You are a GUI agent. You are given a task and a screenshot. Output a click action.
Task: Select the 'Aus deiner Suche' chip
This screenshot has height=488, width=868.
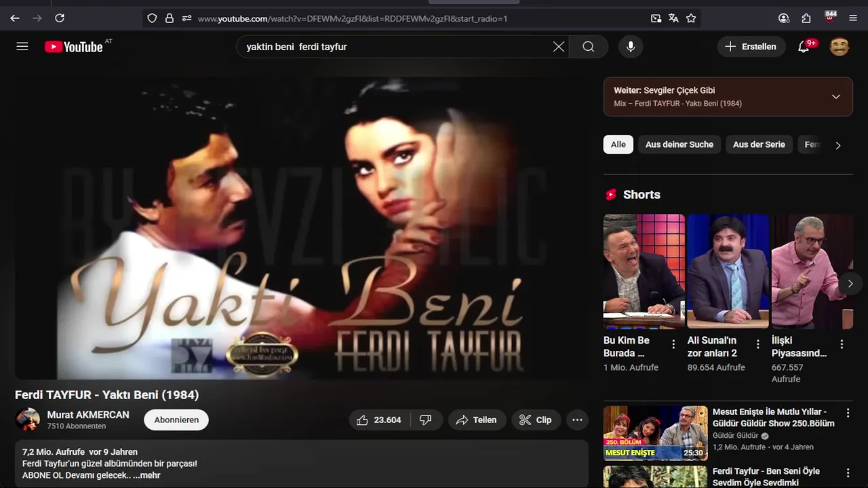click(x=679, y=144)
